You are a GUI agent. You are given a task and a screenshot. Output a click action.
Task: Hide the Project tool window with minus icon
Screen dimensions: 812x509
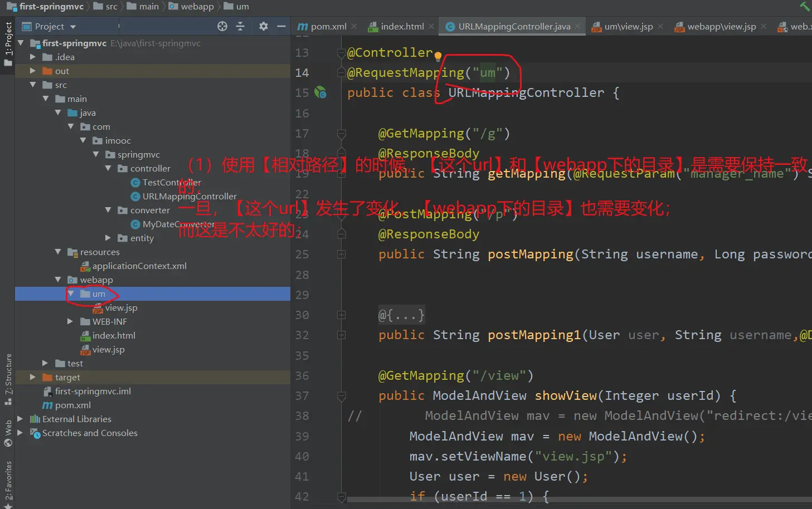281,26
